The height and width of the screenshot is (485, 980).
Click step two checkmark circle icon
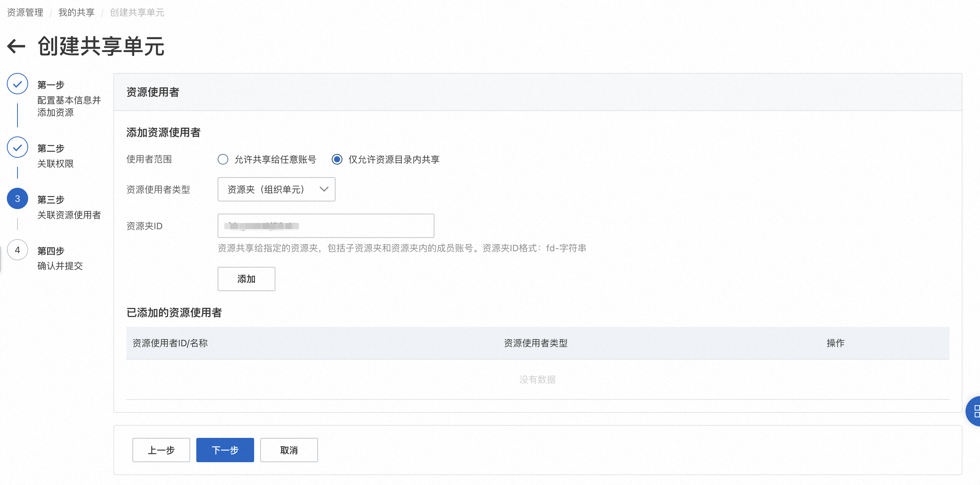pyautogui.click(x=17, y=147)
